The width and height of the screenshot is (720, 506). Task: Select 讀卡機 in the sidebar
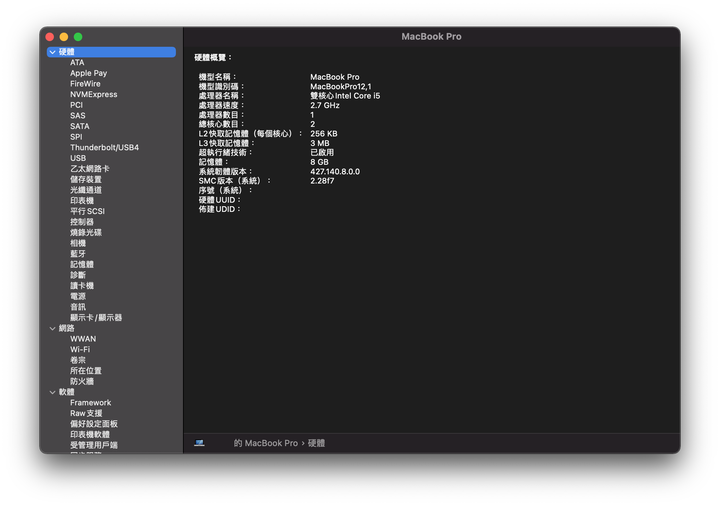pyautogui.click(x=82, y=286)
